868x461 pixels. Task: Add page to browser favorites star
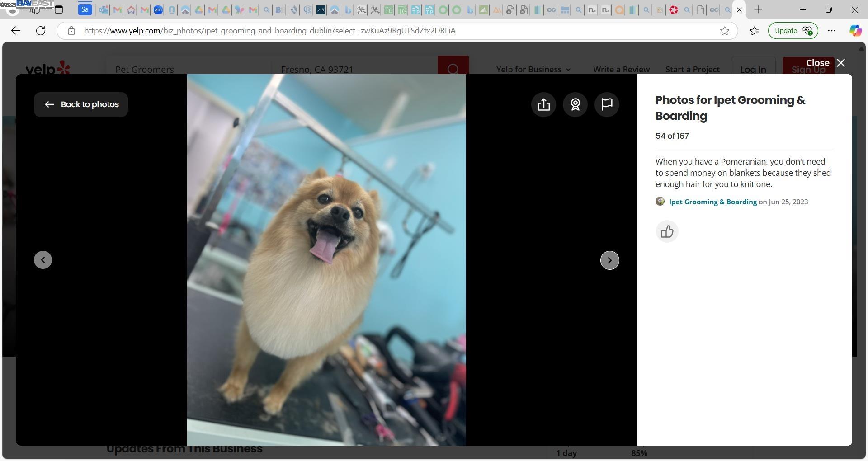click(x=724, y=31)
